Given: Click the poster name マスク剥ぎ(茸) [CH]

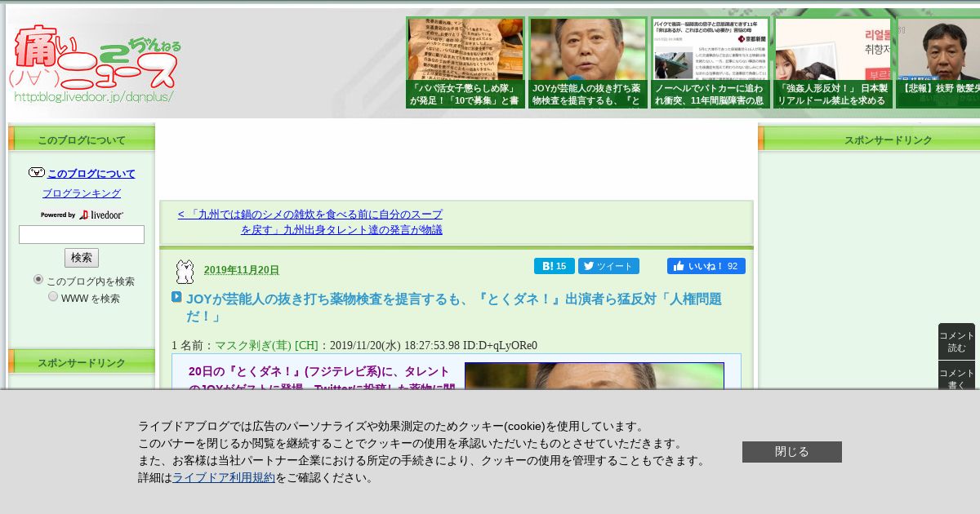Looking at the screenshot, I should (x=266, y=345).
